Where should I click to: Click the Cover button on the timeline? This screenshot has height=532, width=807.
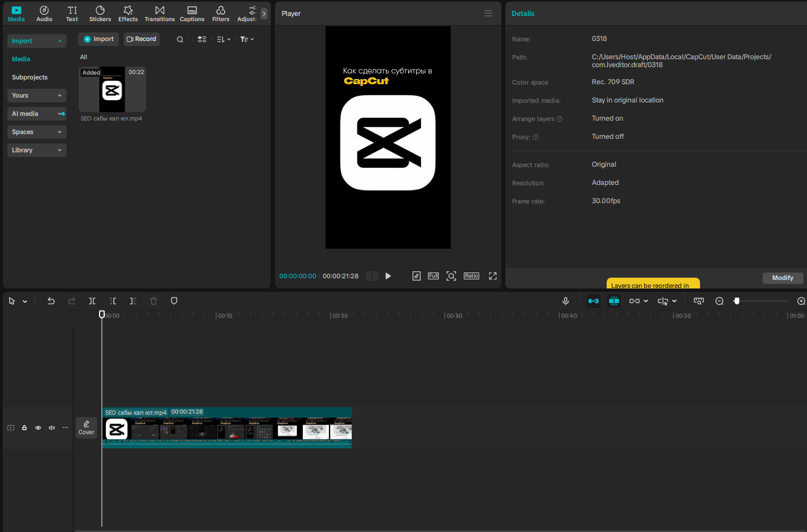point(87,428)
